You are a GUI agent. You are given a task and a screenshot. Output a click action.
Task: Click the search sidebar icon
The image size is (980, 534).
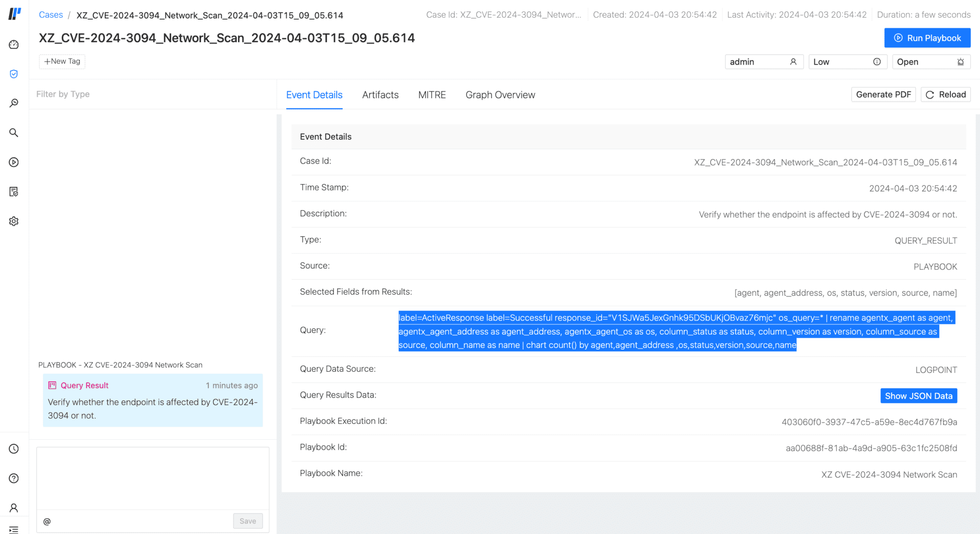click(14, 133)
